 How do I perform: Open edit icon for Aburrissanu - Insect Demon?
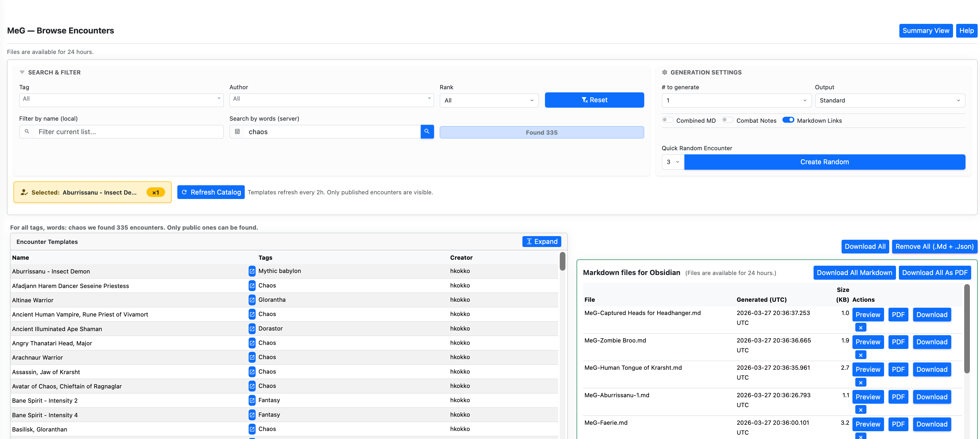click(x=252, y=271)
